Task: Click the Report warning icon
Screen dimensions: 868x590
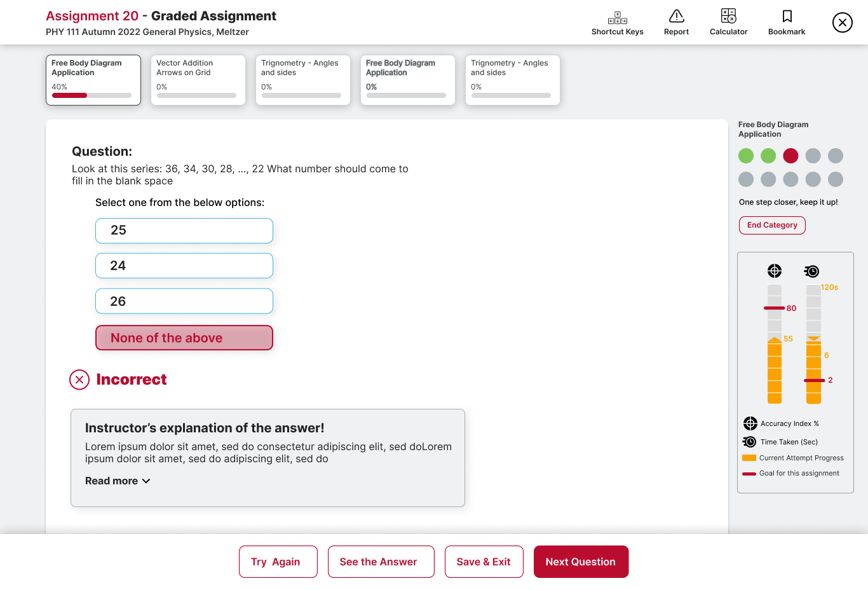Action: pyautogui.click(x=676, y=17)
